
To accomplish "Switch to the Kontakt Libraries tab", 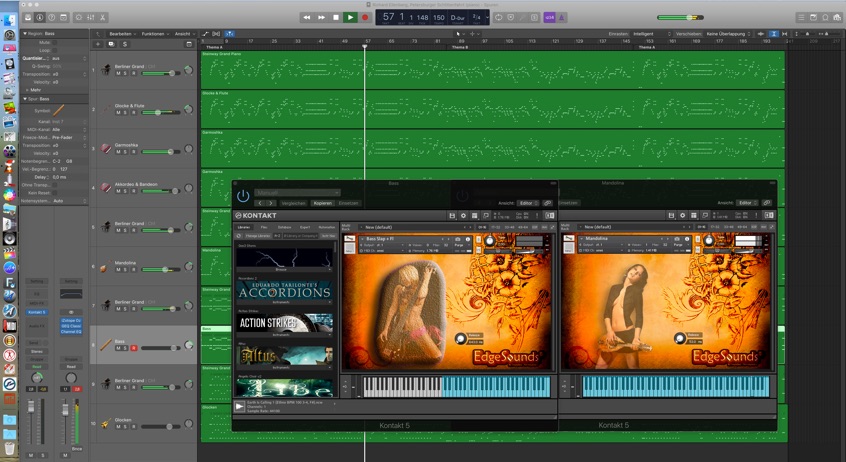I will click(x=244, y=227).
